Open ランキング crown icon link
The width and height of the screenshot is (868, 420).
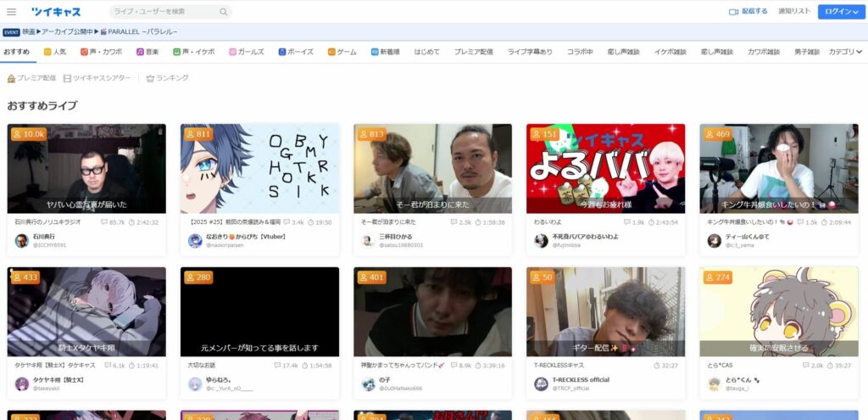167,78
